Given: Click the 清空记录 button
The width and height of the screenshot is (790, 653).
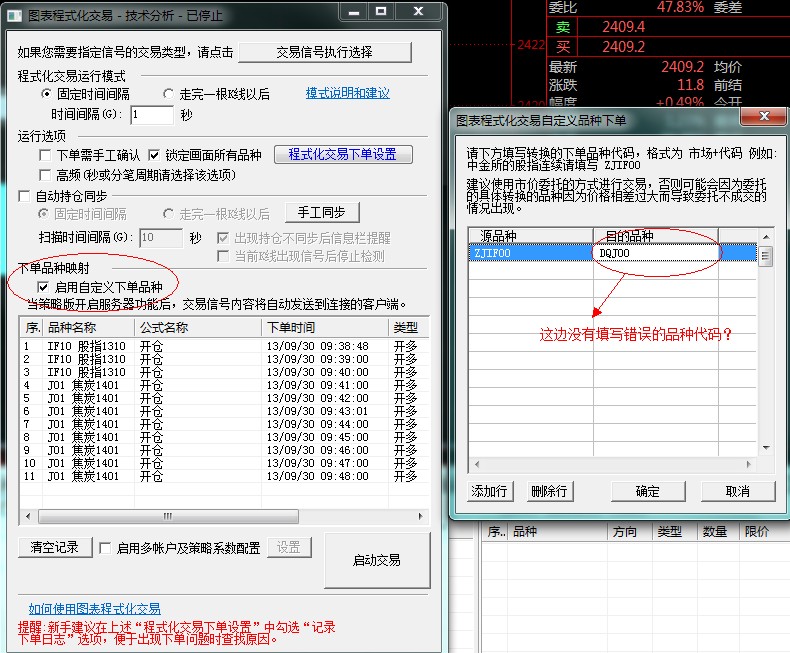Looking at the screenshot, I should [54, 547].
